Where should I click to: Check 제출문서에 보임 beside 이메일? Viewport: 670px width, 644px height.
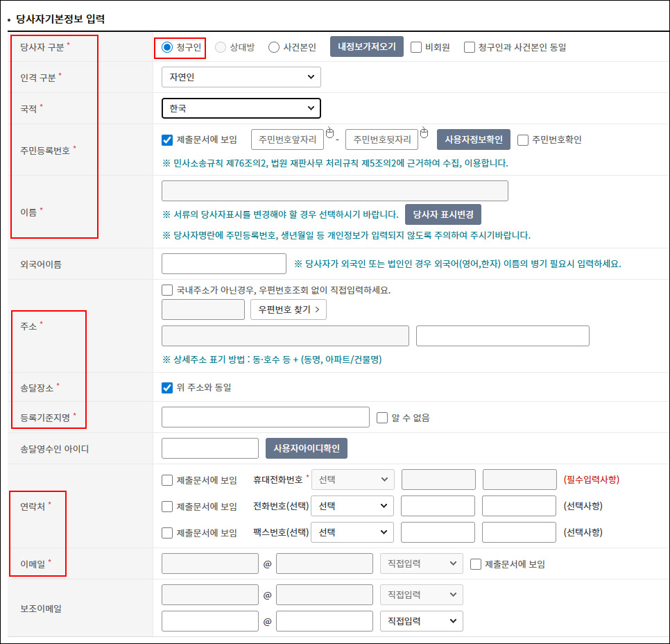[476, 564]
